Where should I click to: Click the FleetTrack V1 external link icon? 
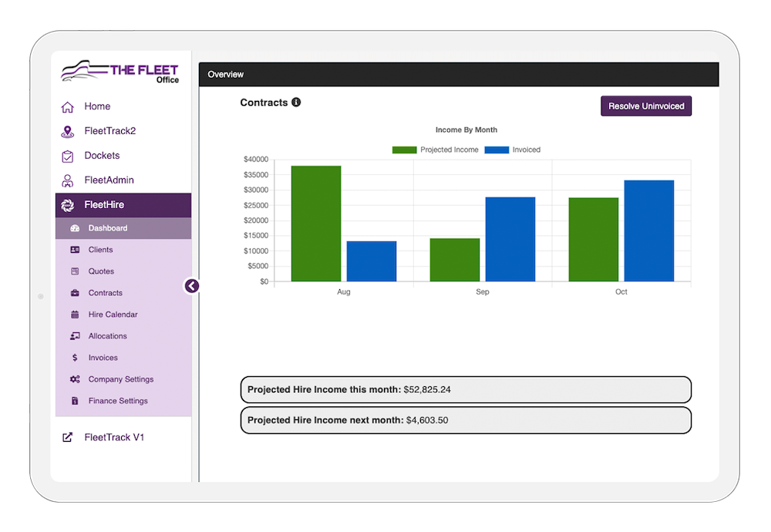[67, 438]
